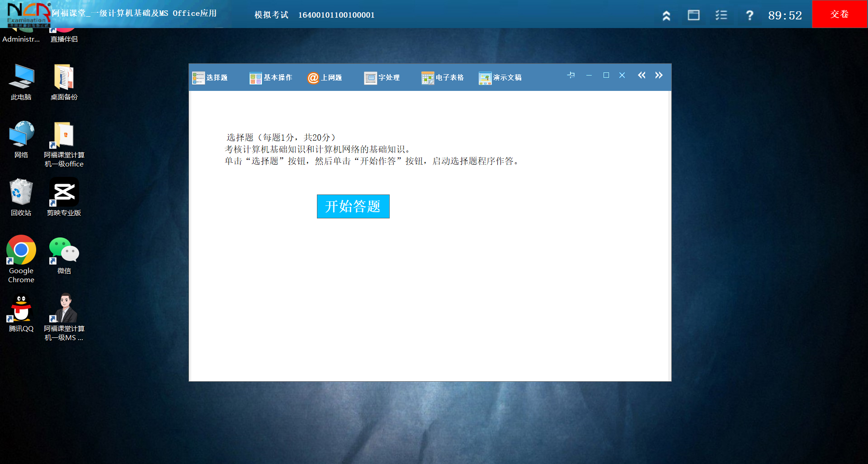Toggle the pin icon on exam window
This screenshot has width=868, height=464.
coord(571,75)
